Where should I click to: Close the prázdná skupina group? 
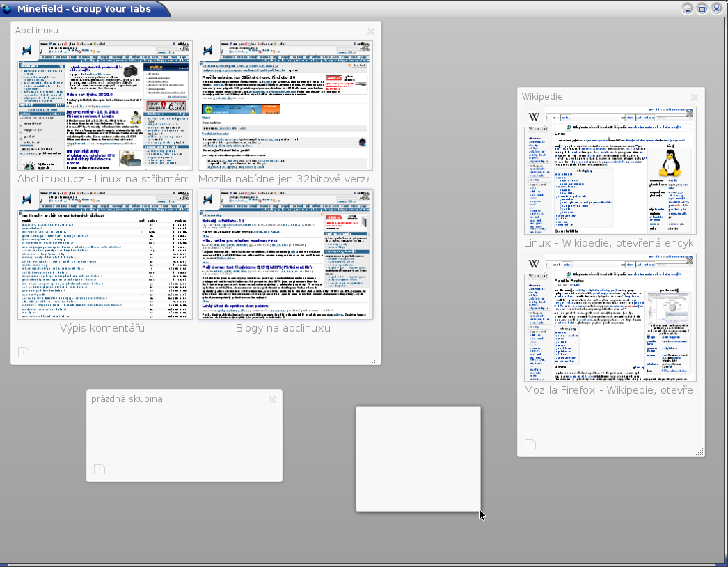click(272, 400)
